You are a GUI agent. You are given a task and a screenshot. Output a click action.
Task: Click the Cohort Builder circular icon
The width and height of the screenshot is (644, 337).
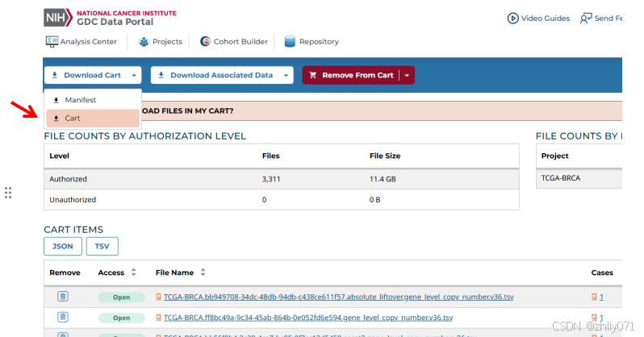click(205, 41)
